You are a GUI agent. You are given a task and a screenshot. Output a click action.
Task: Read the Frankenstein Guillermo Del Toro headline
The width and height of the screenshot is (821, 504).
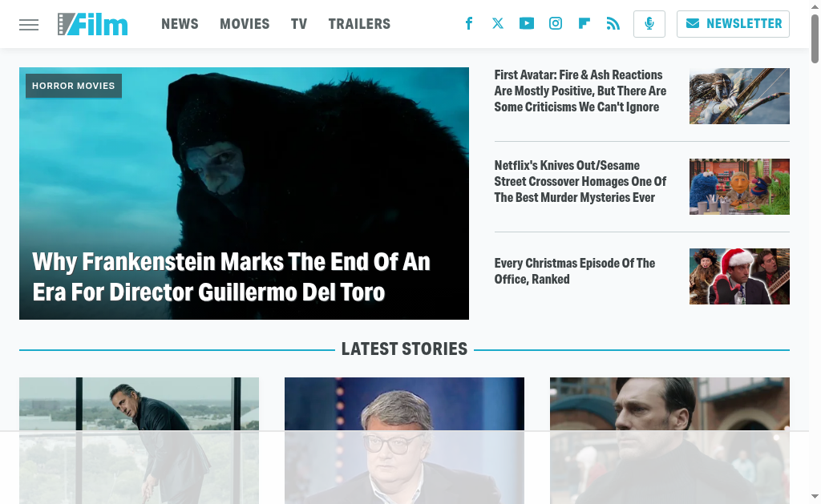[x=231, y=277]
